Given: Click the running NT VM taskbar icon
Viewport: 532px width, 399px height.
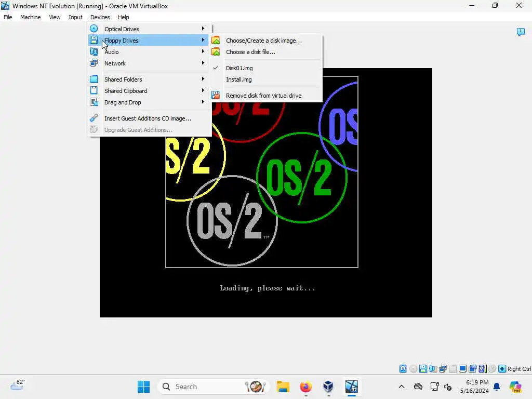Looking at the screenshot, I should 352,387.
